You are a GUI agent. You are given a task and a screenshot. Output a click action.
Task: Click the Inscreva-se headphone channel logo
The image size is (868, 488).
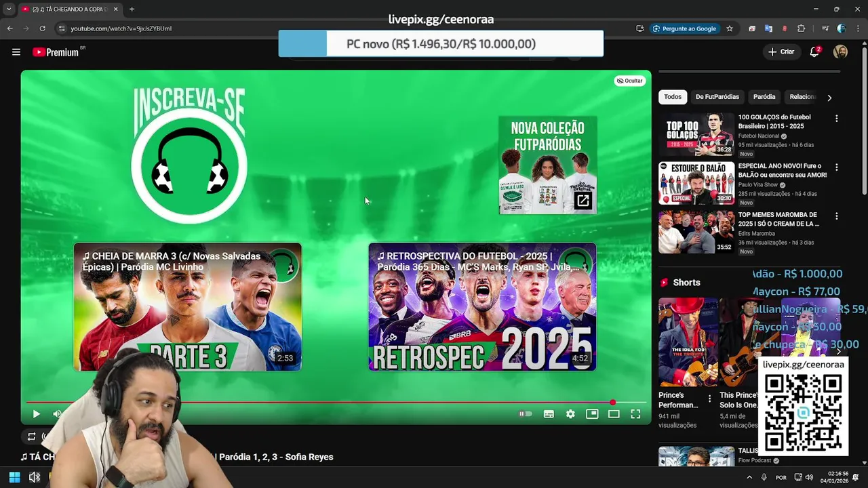(x=189, y=165)
